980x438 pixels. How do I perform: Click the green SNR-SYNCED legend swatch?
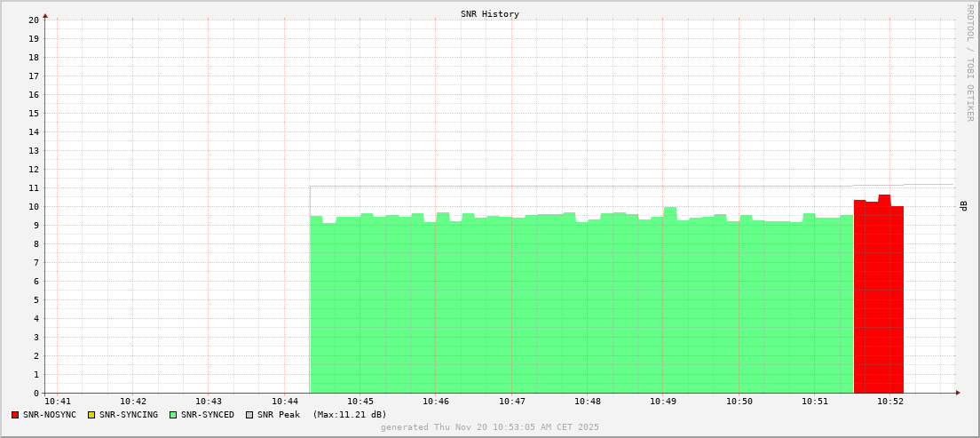click(173, 415)
